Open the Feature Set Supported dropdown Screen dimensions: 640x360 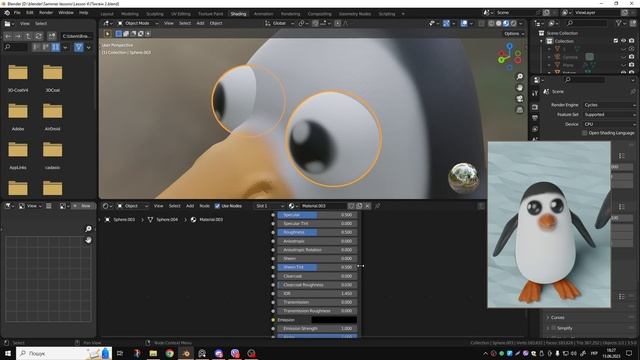click(609, 115)
